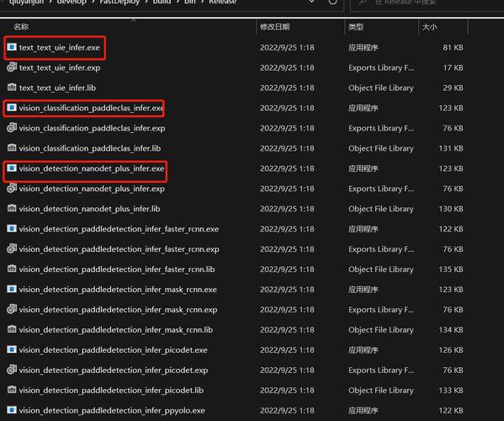This screenshot has height=421, width=504.
Task: Click vision_detection_nanodet_plus_infer.exp icon
Action: [12, 188]
